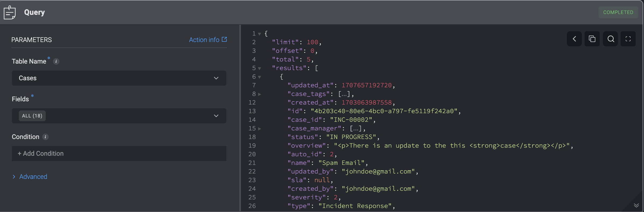644x212 pixels.
Task: Click the overview HTML string on line 19
Action: (x=452, y=146)
